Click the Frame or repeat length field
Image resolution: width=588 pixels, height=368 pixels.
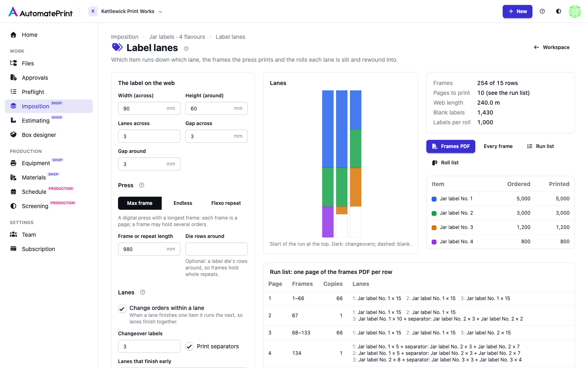click(x=149, y=249)
